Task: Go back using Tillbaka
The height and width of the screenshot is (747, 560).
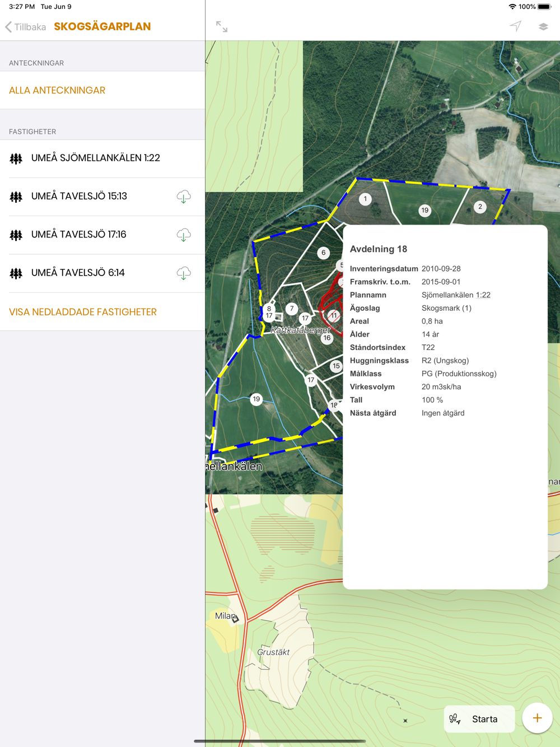Action: (26, 27)
